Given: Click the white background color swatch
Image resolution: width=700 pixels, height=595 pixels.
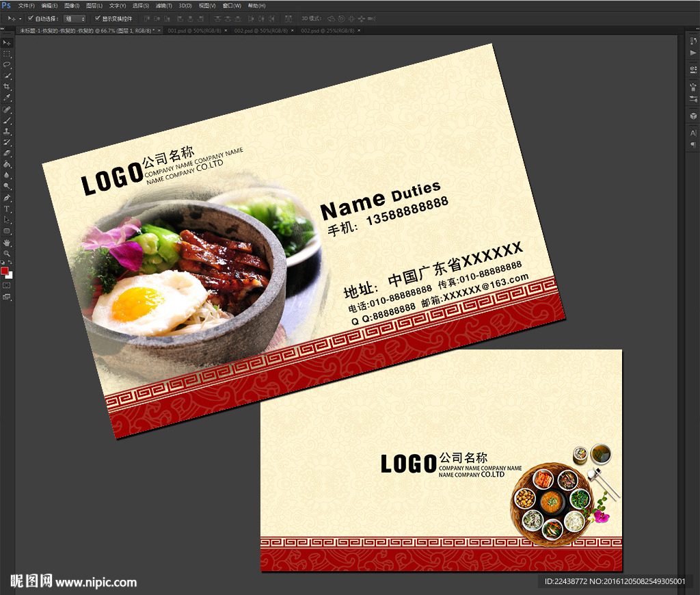Looking at the screenshot, I should point(10,276).
